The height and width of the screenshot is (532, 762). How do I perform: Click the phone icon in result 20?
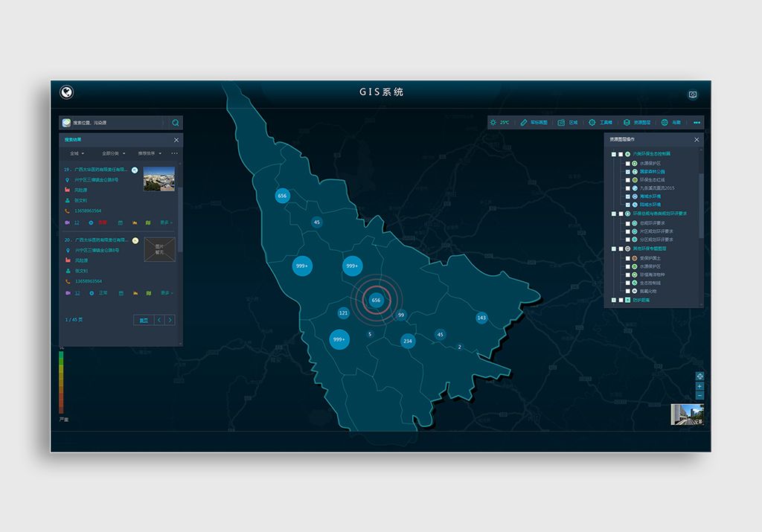point(68,281)
